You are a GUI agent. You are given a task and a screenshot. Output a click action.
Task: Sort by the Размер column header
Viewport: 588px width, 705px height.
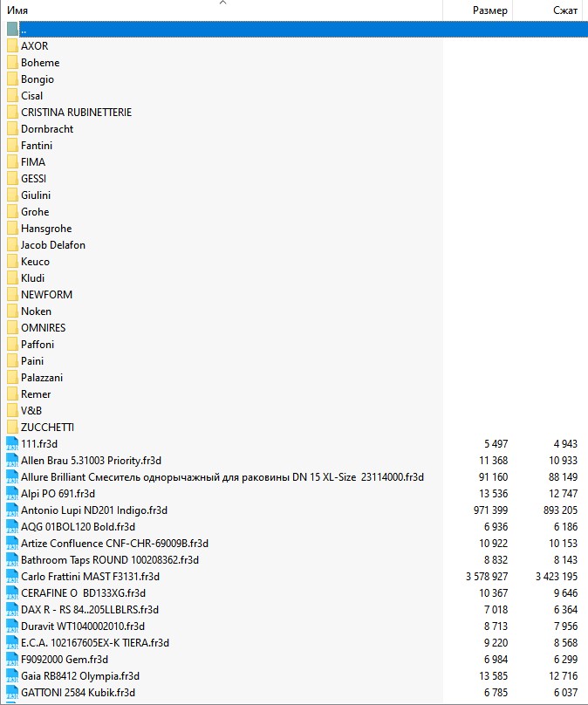point(478,10)
